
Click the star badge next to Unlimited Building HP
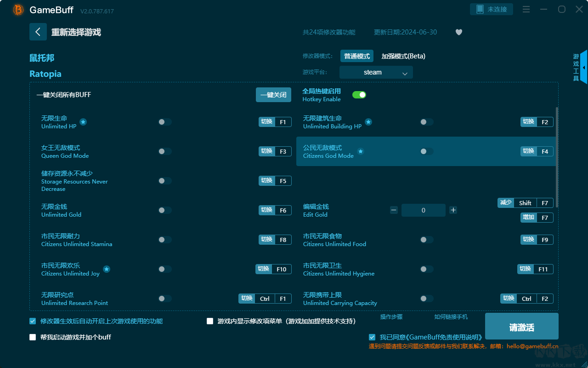[368, 122]
